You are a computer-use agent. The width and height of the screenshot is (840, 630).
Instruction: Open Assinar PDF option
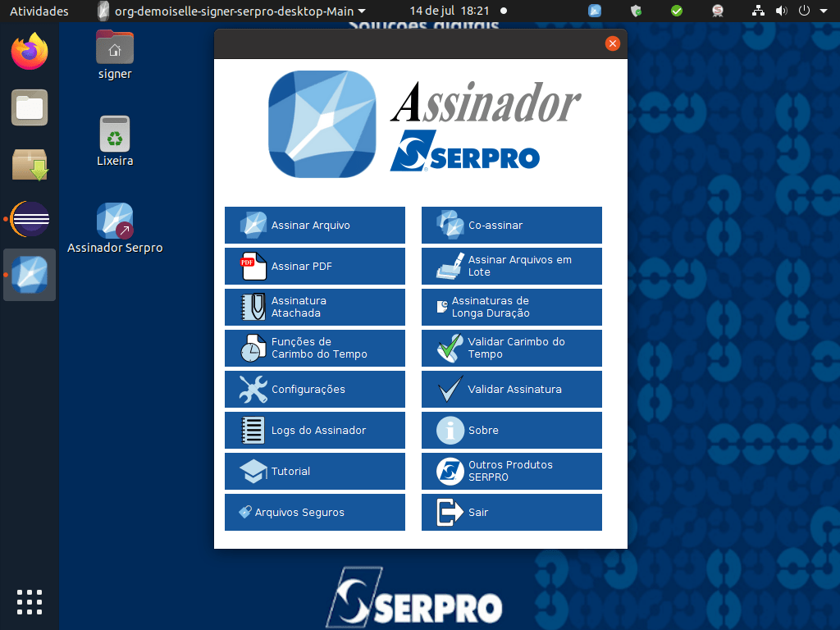coord(314,266)
